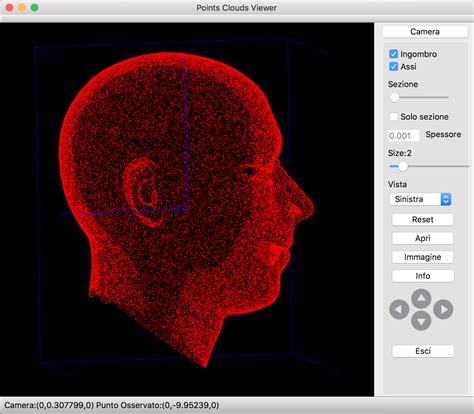Click the left arrow navigation button
The width and height of the screenshot is (474, 414).
coord(399,309)
